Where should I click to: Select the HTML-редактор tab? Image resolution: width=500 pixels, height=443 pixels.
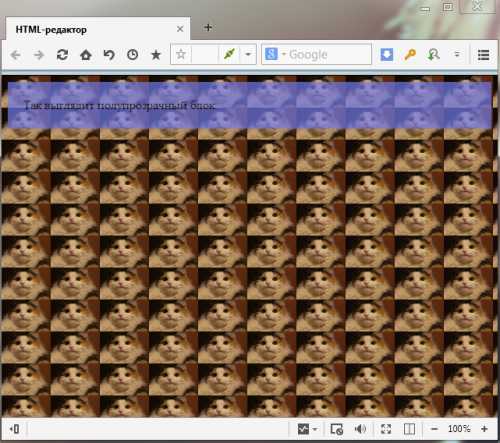coord(98,29)
